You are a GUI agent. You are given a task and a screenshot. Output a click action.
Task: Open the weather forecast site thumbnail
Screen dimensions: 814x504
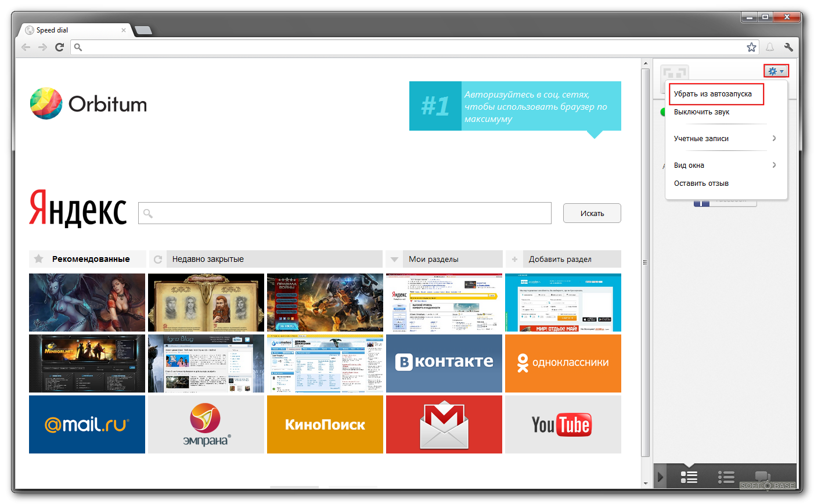(x=325, y=363)
